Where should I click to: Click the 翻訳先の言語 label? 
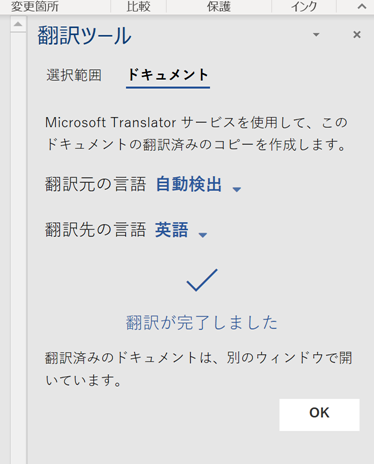pos(96,230)
